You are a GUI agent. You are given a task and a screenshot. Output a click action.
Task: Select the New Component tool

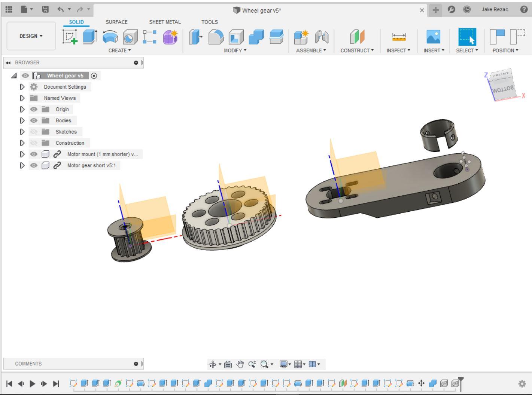point(301,37)
